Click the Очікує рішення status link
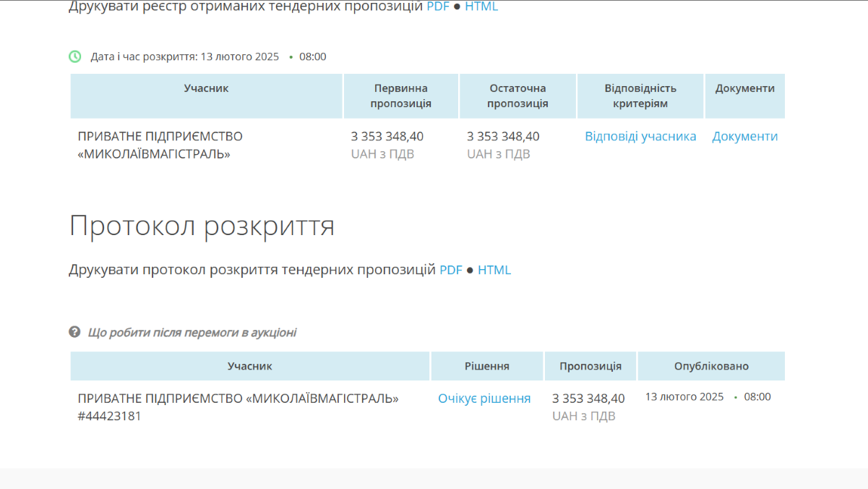The image size is (868, 489). 484,399
